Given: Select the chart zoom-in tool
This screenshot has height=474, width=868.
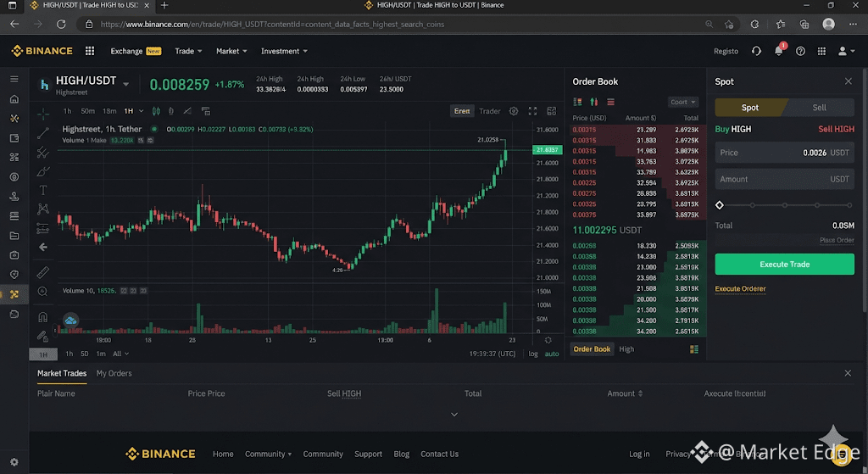Looking at the screenshot, I should (42, 291).
